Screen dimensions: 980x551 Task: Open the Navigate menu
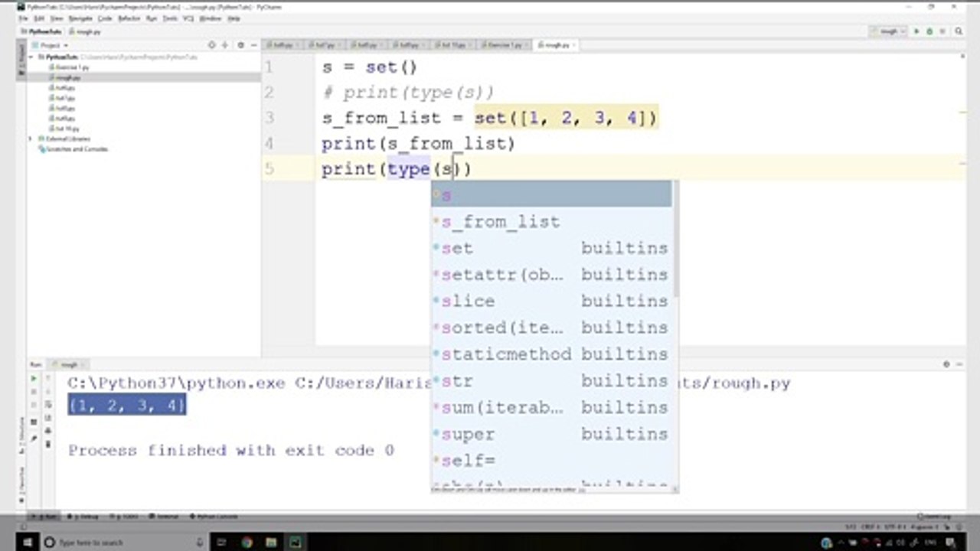pyautogui.click(x=80, y=18)
